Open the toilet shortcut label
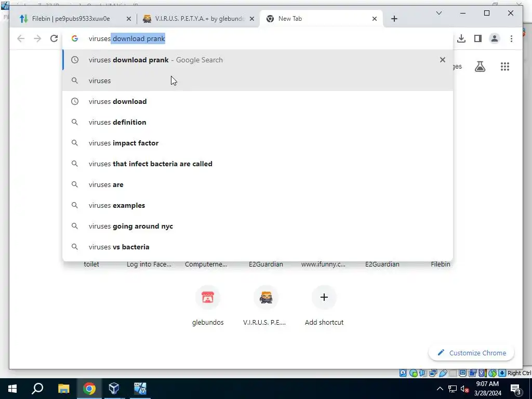 (91, 264)
